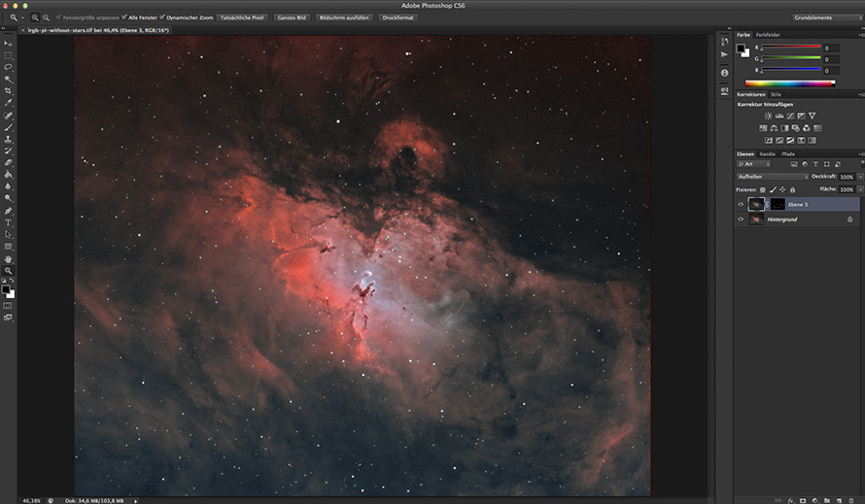This screenshot has height=504, width=865.
Task: Click the Druckformat button
Action: pyautogui.click(x=398, y=17)
